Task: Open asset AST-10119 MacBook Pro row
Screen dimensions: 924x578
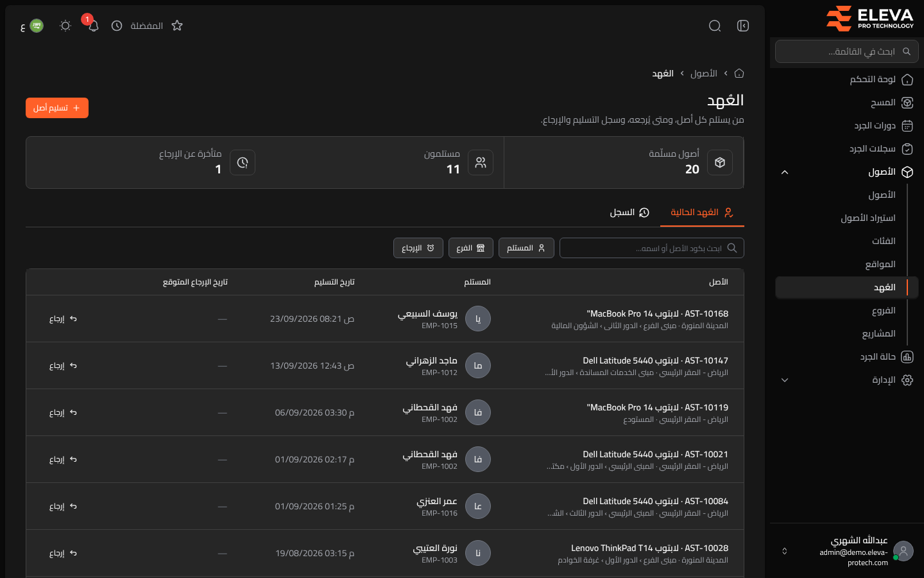Action: [385, 412]
